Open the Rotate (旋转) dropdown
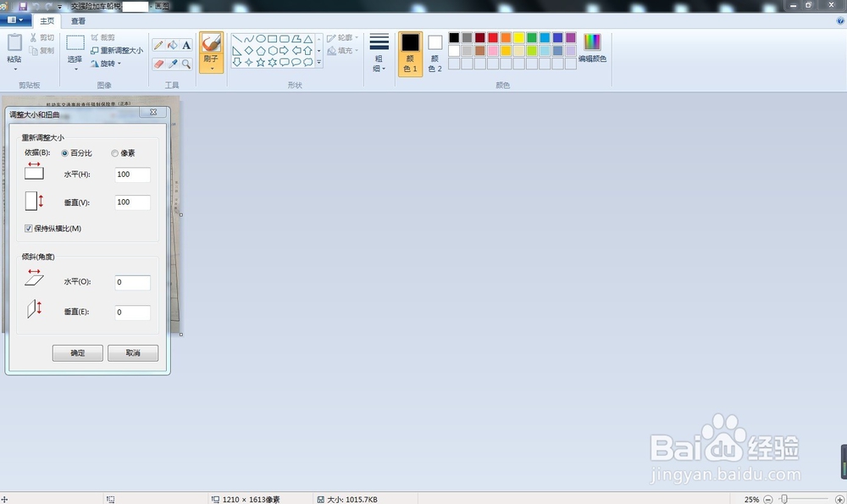 (106, 64)
